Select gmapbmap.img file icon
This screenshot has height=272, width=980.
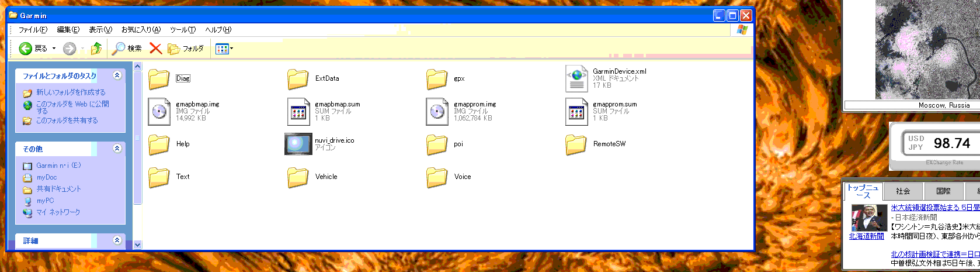159,111
